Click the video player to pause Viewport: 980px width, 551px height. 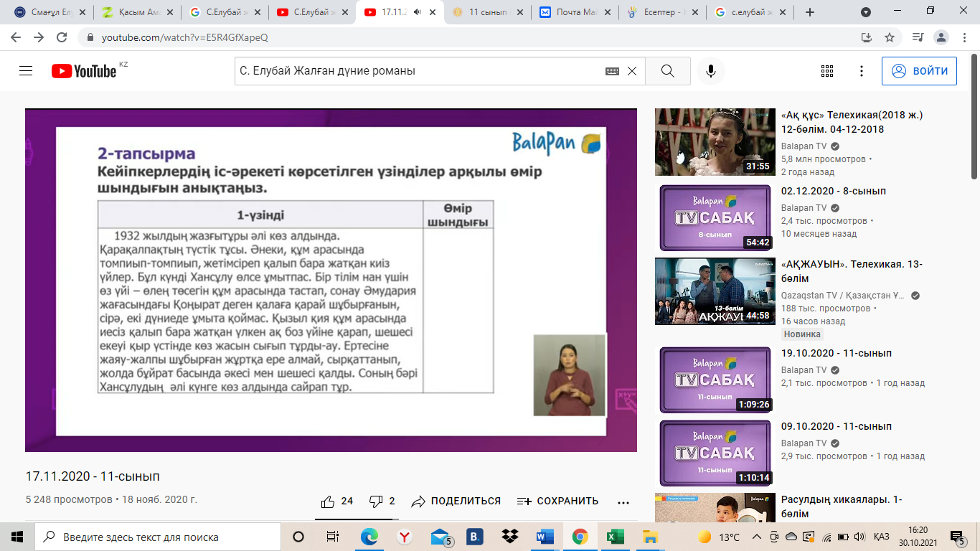click(x=331, y=280)
